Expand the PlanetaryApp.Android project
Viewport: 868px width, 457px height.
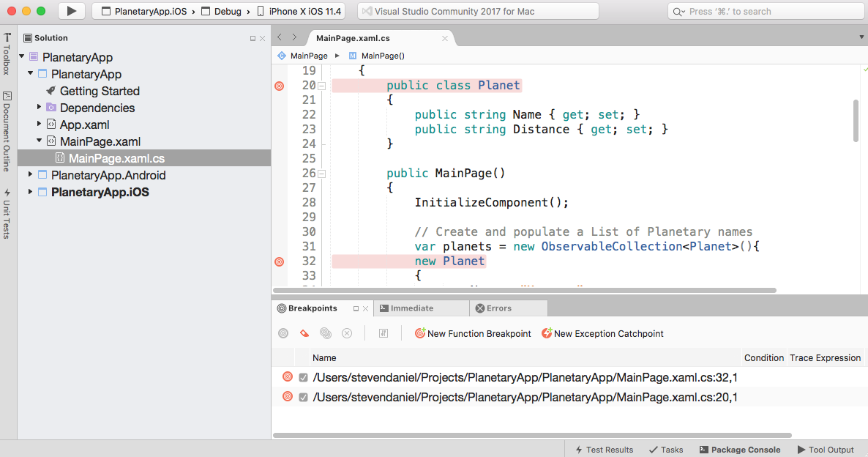31,174
